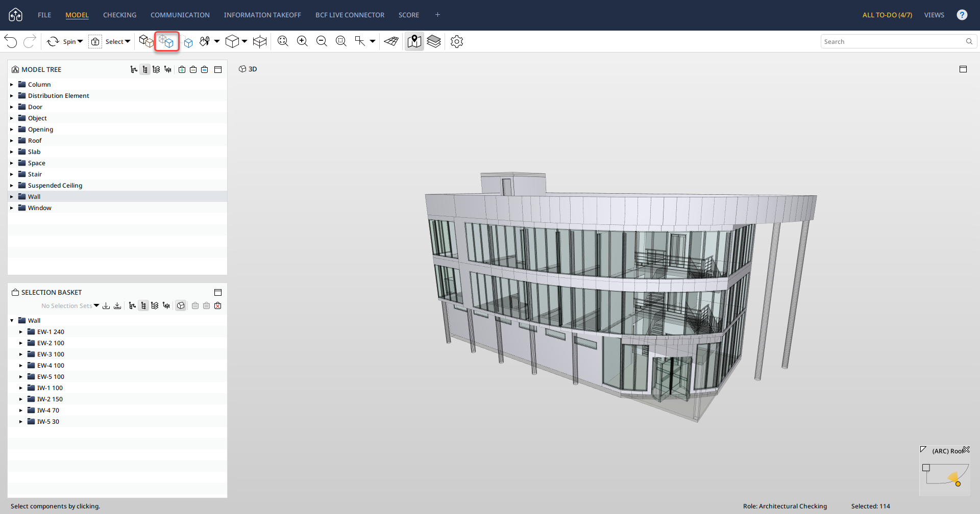Close the (ARC) Roof minimap
980x514 pixels.
pyautogui.click(x=966, y=450)
